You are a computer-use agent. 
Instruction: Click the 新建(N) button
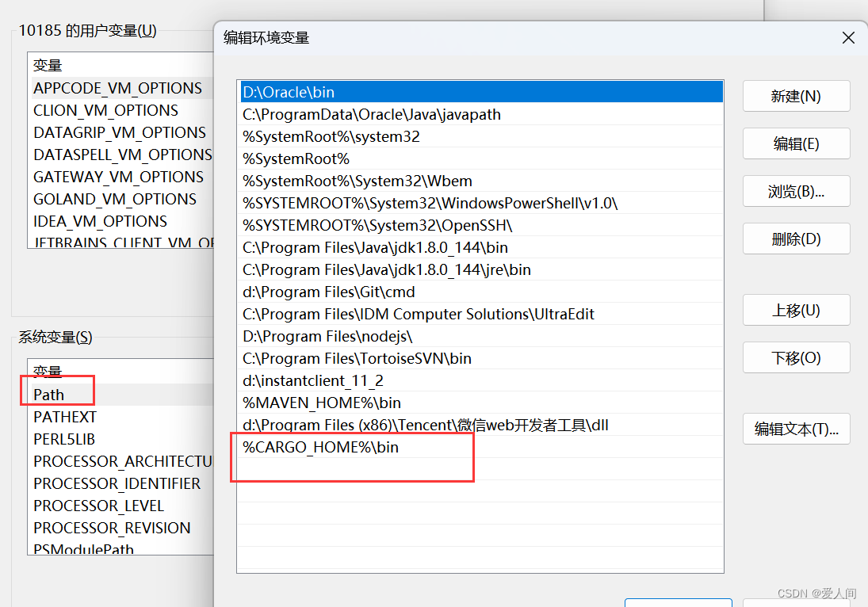point(796,96)
